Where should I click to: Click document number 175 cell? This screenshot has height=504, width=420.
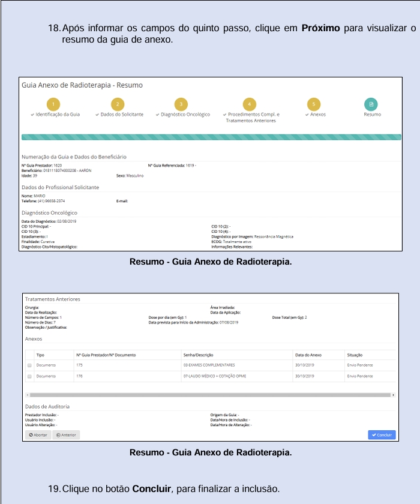pos(79,365)
